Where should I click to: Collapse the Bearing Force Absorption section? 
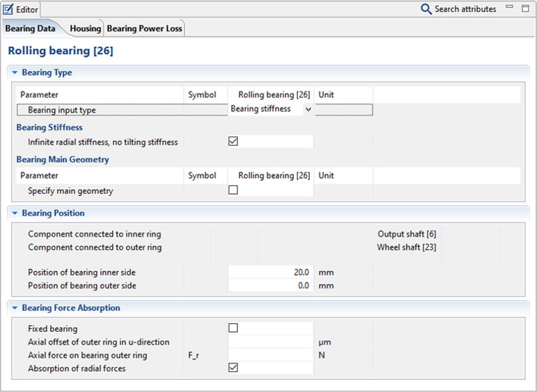click(14, 308)
